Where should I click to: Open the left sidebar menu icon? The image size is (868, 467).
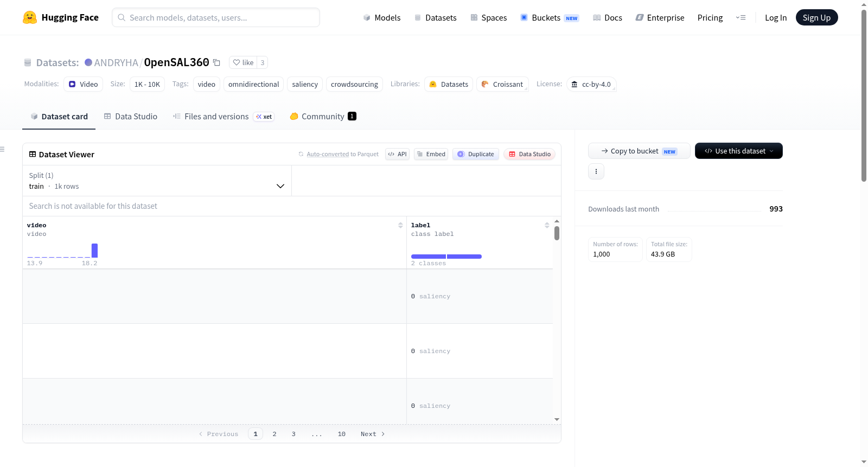pos(3,149)
